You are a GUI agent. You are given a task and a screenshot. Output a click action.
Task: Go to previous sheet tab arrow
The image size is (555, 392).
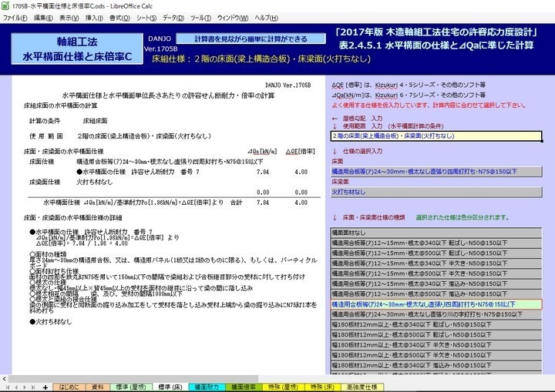tap(16, 387)
